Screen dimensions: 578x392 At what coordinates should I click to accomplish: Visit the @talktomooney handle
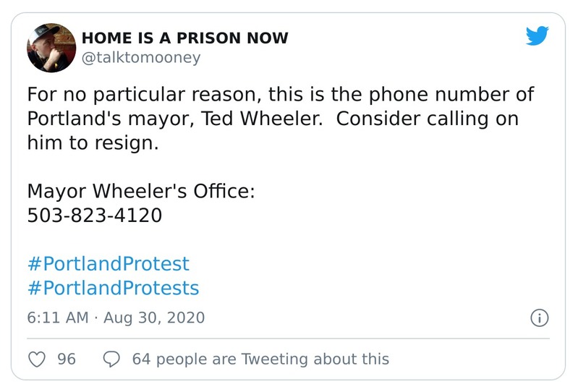pyautogui.click(x=140, y=57)
